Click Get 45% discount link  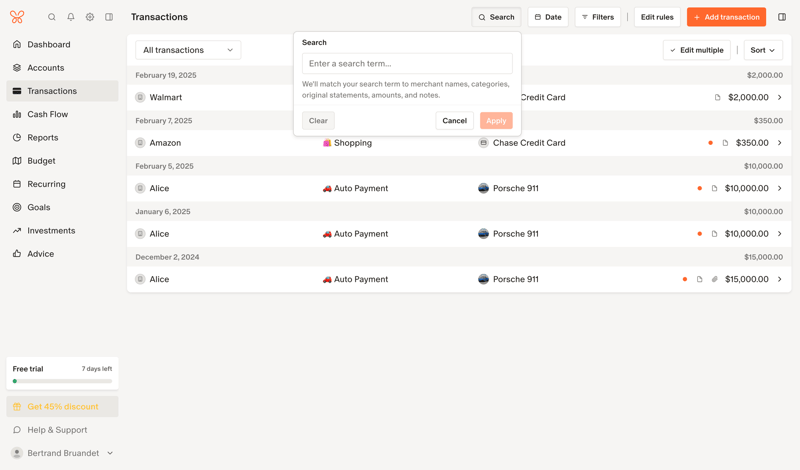62,406
